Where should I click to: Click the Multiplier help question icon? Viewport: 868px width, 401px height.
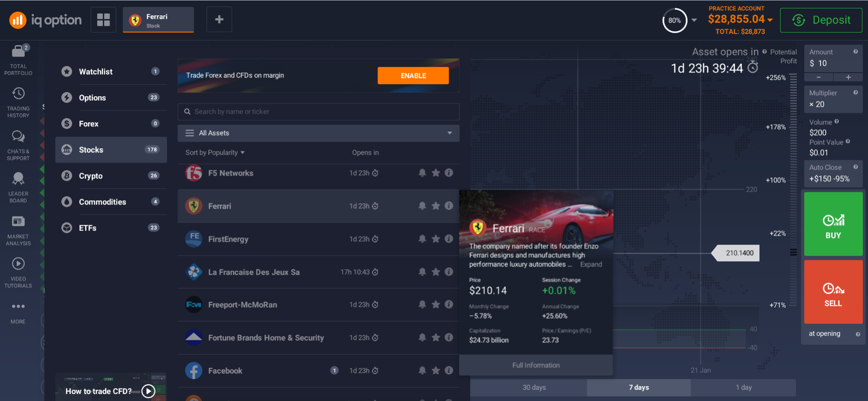[x=855, y=92]
